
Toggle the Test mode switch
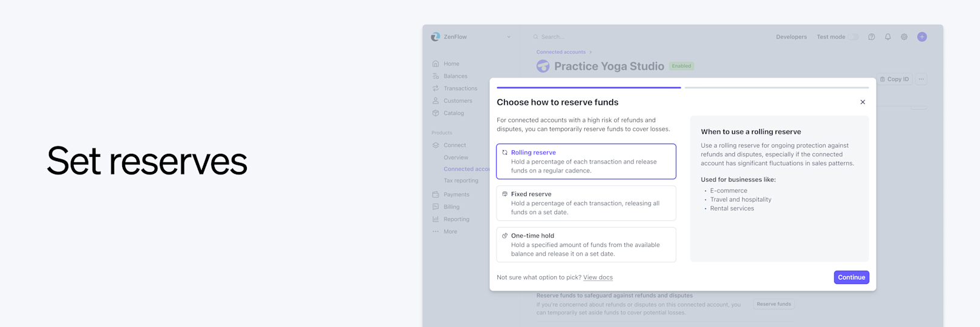coord(854,37)
